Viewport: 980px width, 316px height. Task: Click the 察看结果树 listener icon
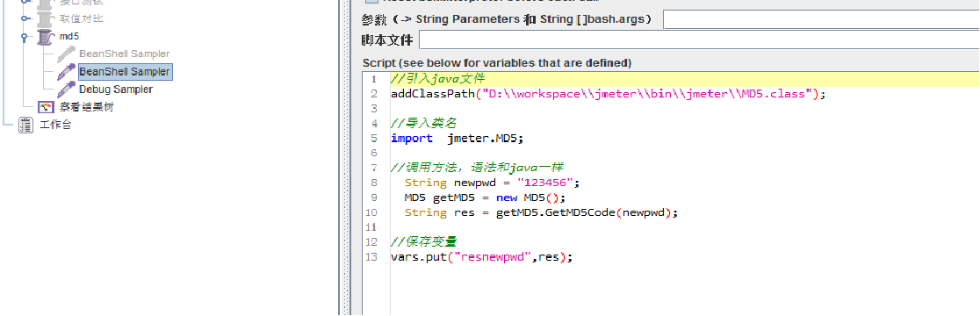point(47,107)
